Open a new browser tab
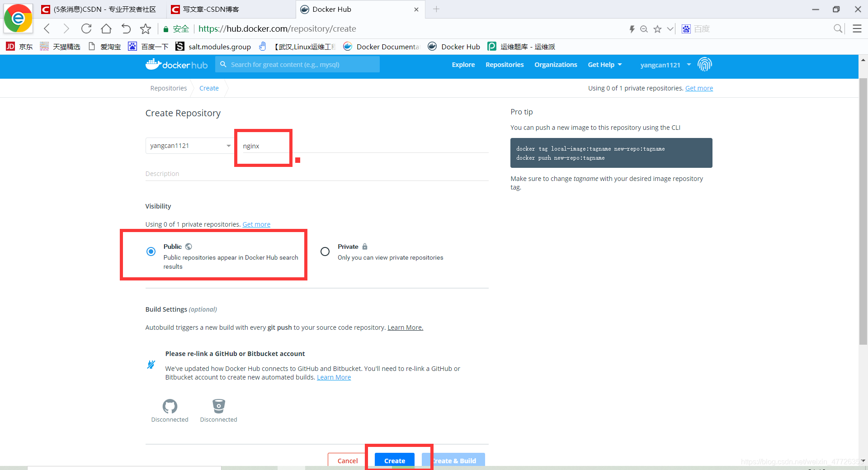 pos(436,9)
